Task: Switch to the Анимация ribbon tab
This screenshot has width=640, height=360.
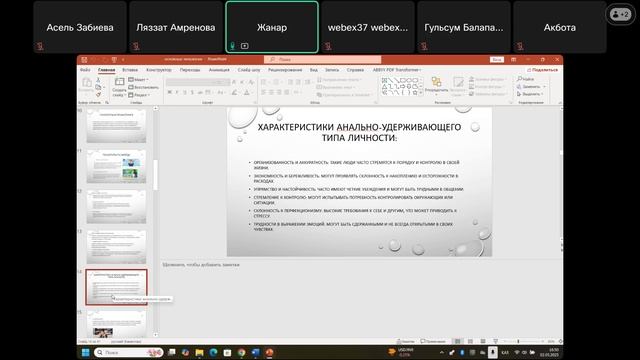Action: point(219,70)
